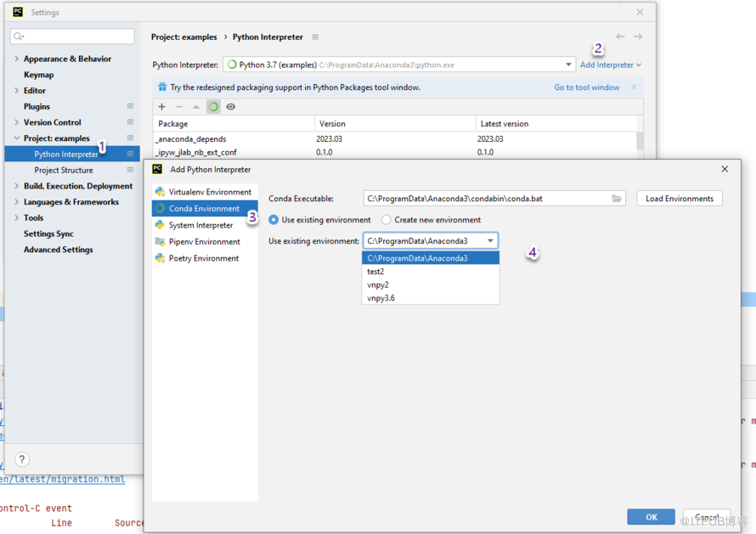Open the help question mark button
The height and width of the screenshot is (534, 756).
click(22, 459)
